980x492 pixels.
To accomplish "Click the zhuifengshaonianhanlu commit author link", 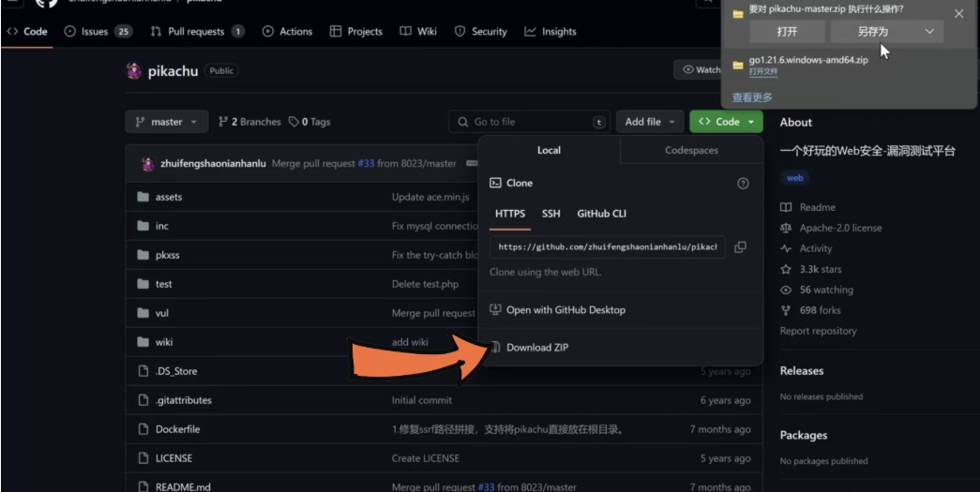I will [x=213, y=164].
